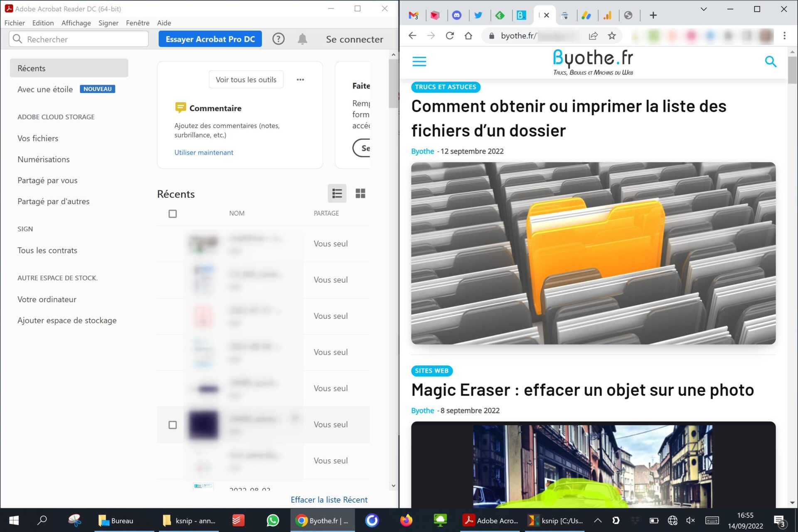Open the more options menu beside Voir tous les outils

[x=300, y=79]
